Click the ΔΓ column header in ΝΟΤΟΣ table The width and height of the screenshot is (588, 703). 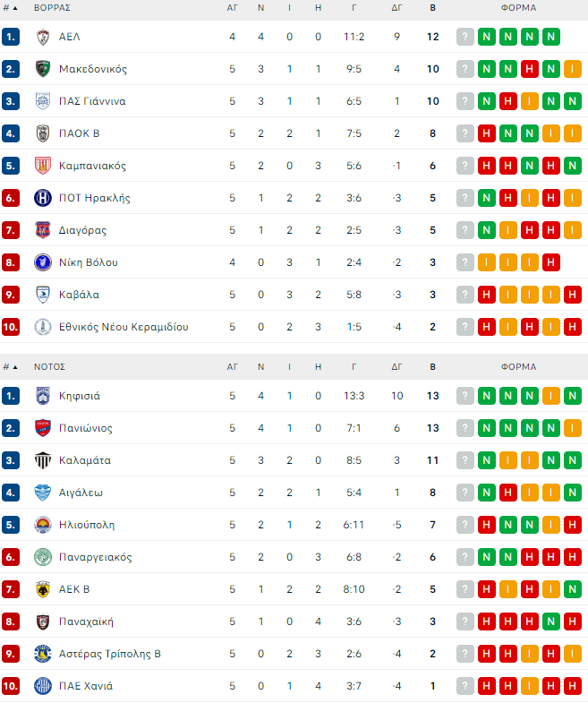397,366
